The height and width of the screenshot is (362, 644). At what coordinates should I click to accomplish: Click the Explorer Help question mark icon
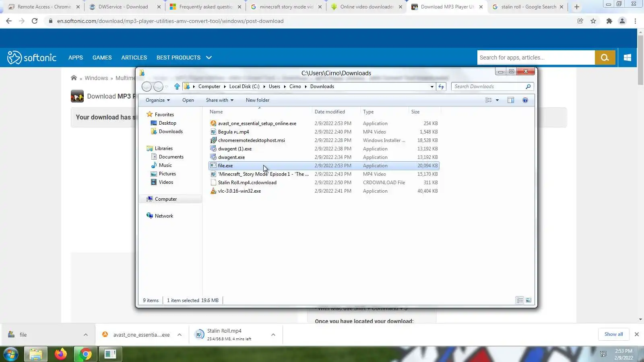coord(525,100)
